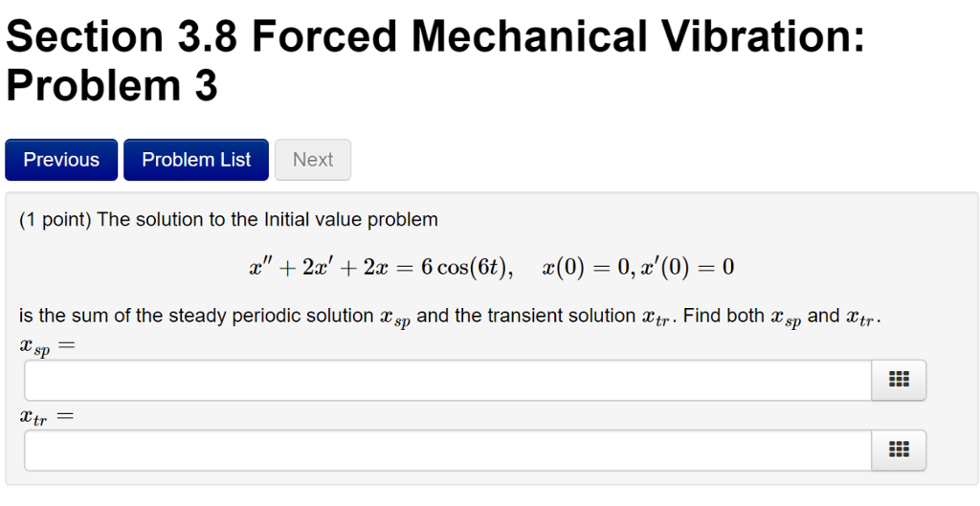Open the Problem List
The image size is (980, 506).
196,160
